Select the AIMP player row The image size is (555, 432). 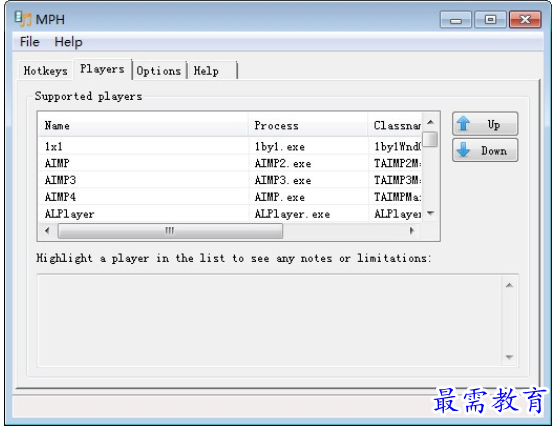tap(230, 163)
